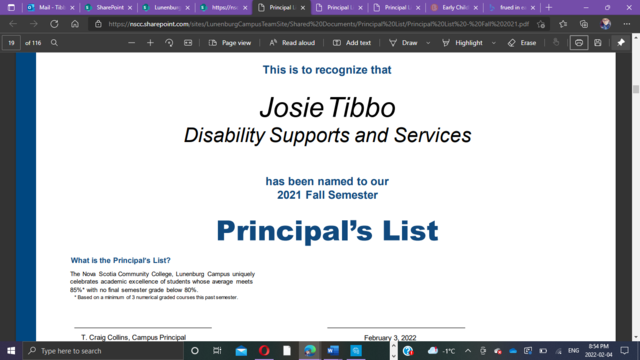Viewport: 640px width, 360px height.
Task: Open Microsoft Word from taskbar
Action: click(x=333, y=351)
